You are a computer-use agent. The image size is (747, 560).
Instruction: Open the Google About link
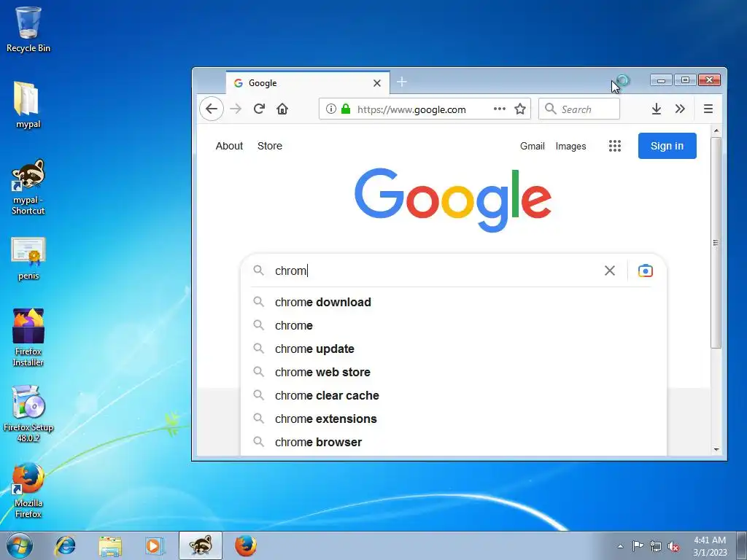coord(229,146)
